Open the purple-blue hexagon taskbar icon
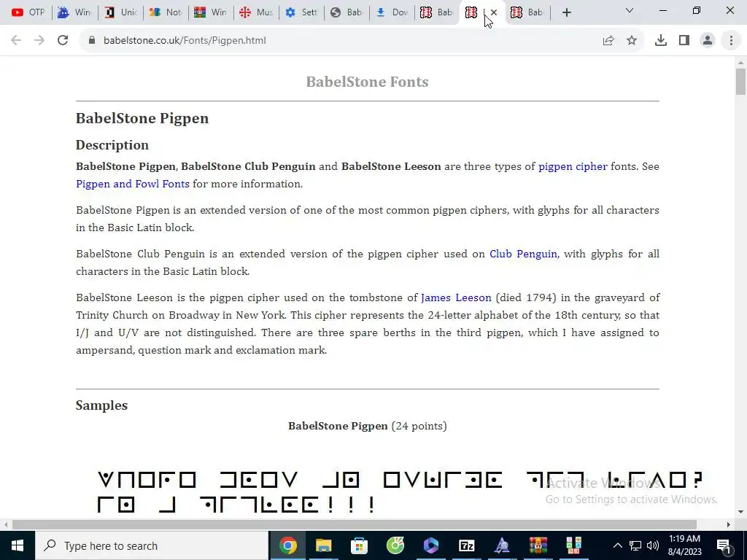The width and height of the screenshot is (747, 560). pos(430,545)
